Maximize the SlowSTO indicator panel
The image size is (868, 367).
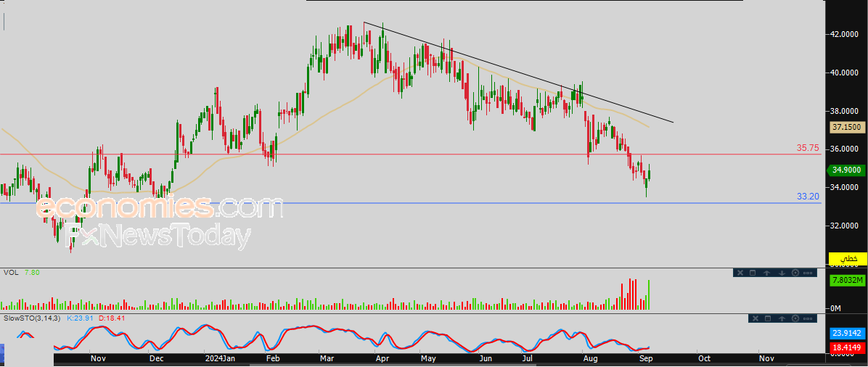coord(768,318)
